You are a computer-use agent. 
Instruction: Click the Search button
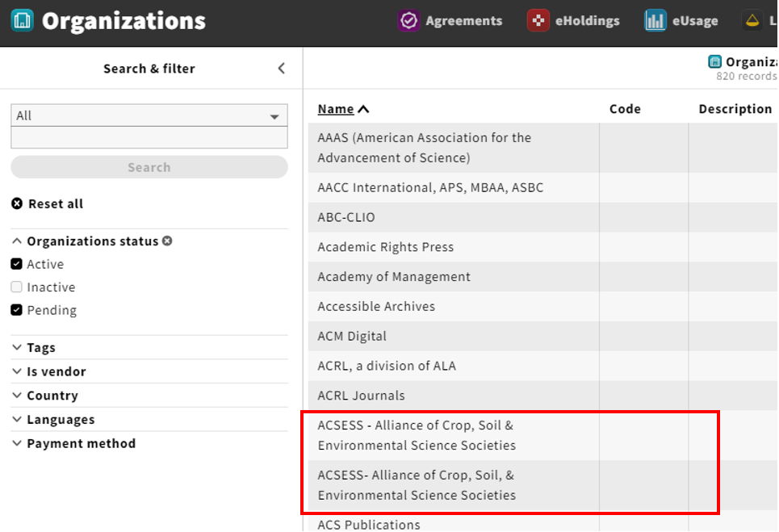[x=149, y=167]
